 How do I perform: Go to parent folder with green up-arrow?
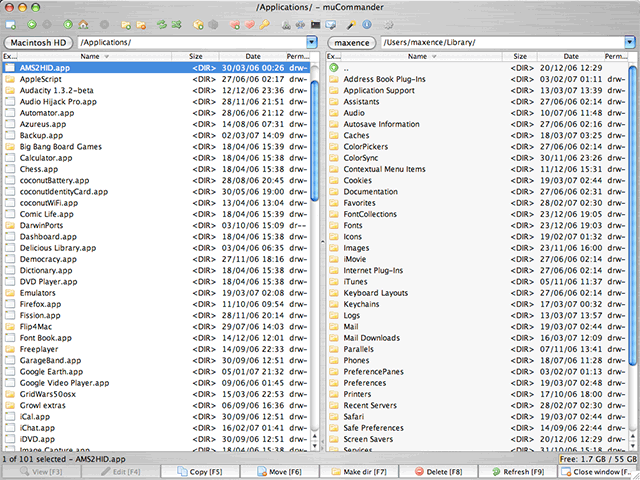(68, 25)
